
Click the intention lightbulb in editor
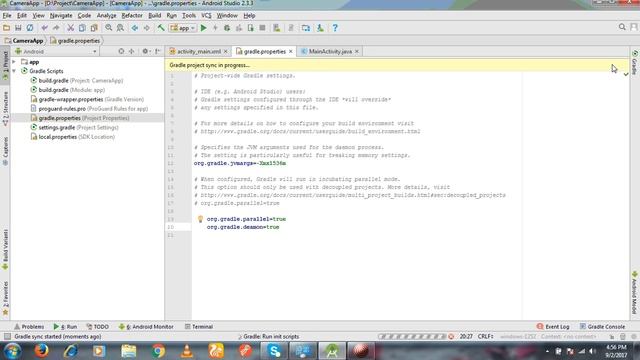[200, 219]
